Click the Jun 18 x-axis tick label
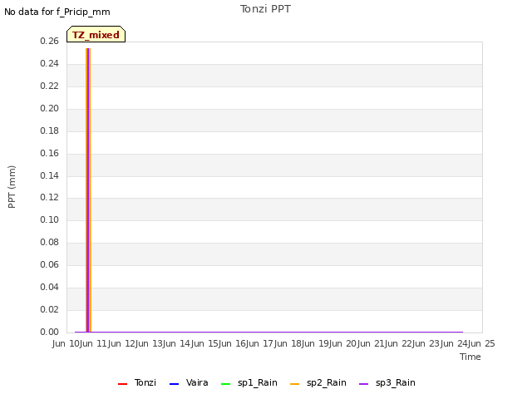Screen dimensions: 532x399 click(288, 343)
